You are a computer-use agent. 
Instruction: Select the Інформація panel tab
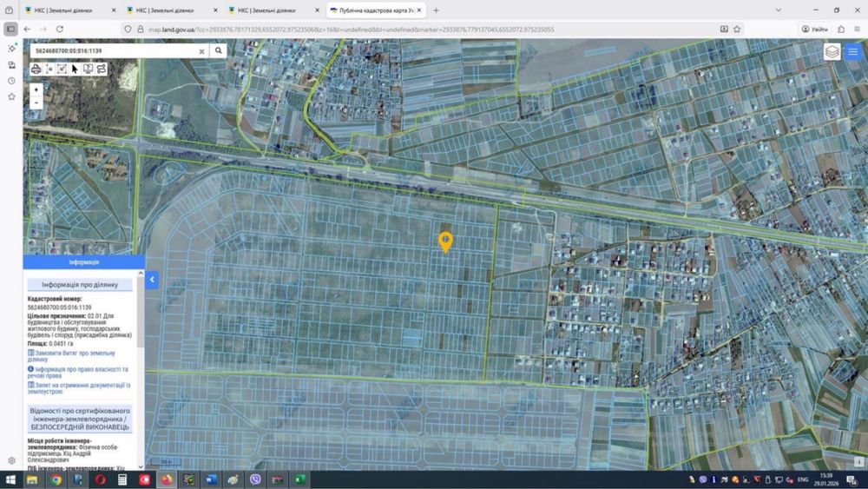click(84, 262)
